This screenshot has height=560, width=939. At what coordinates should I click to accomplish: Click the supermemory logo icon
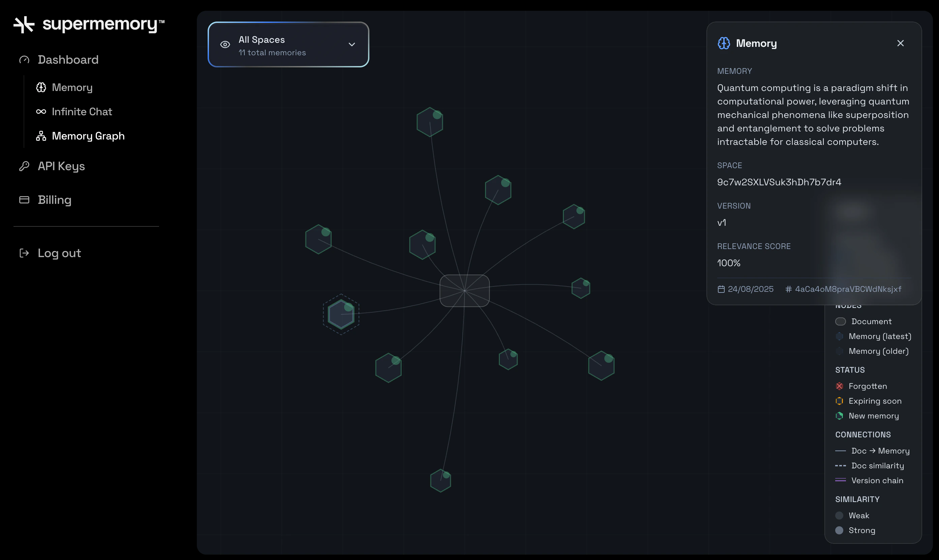pyautogui.click(x=24, y=25)
